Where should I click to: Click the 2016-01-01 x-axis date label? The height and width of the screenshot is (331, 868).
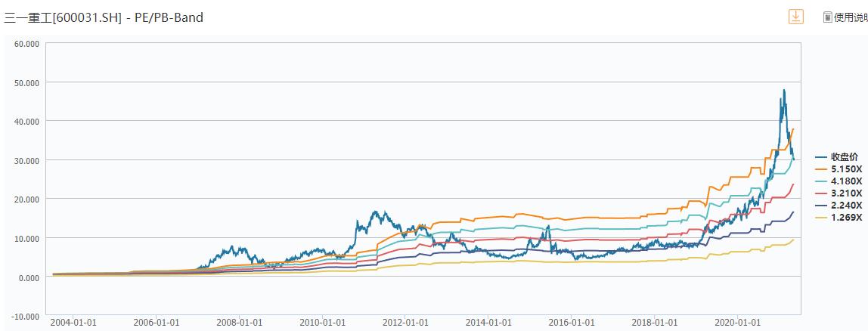pyautogui.click(x=572, y=323)
